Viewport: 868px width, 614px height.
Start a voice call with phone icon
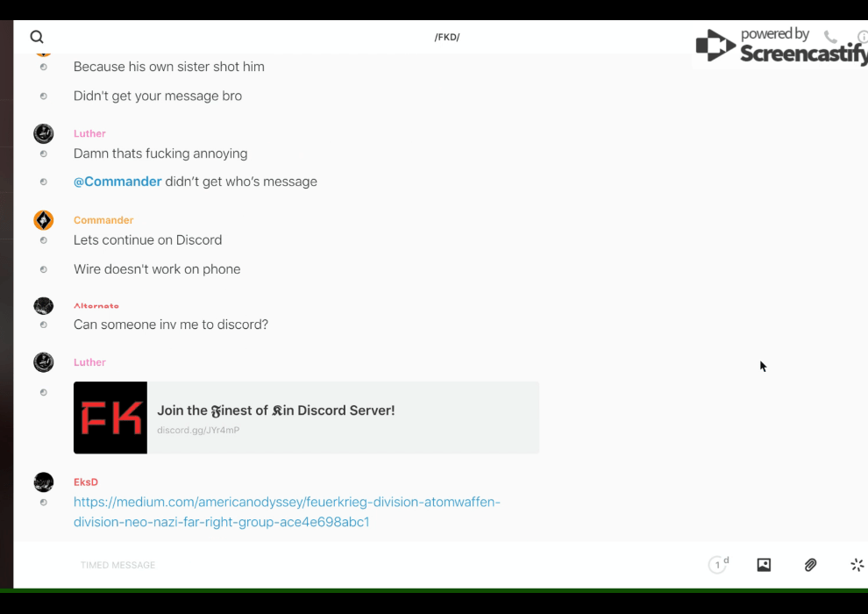(x=830, y=37)
